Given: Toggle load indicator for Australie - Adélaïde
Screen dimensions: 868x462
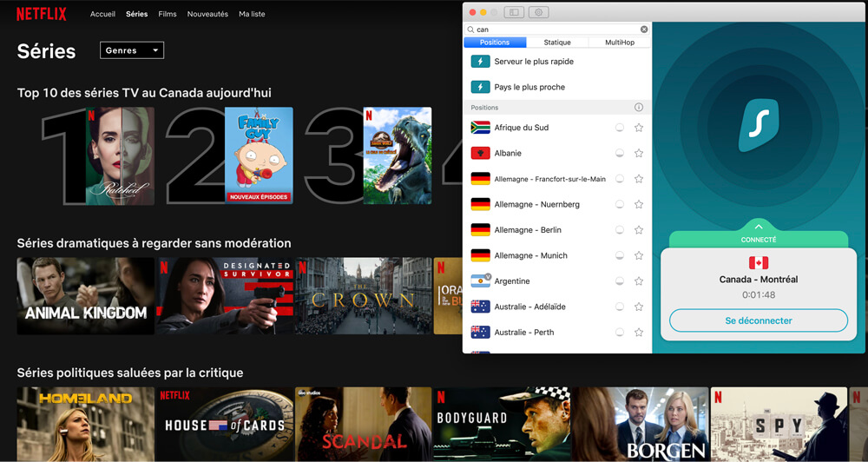Looking at the screenshot, I should (x=620, y=307).
